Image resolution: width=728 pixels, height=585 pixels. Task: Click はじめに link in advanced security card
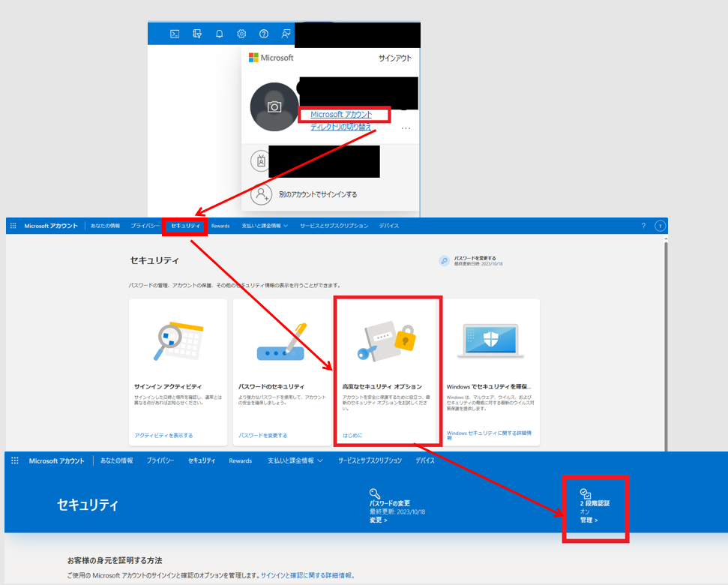352,436
